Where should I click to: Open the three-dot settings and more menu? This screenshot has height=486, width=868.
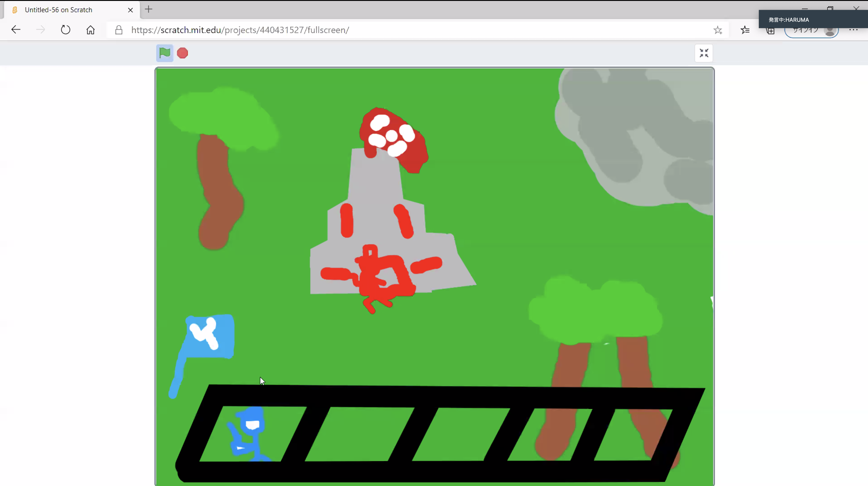click(x=853, y=30)
